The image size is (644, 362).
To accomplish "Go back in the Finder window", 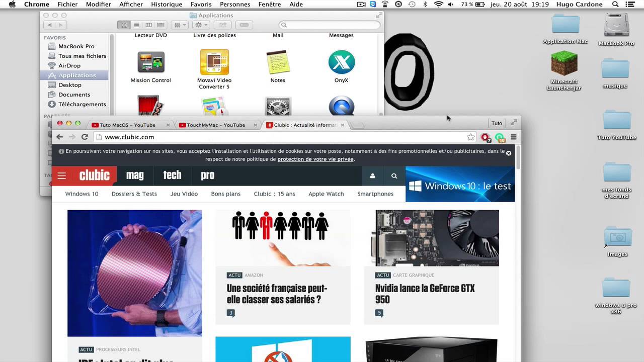I will point(50,25).
